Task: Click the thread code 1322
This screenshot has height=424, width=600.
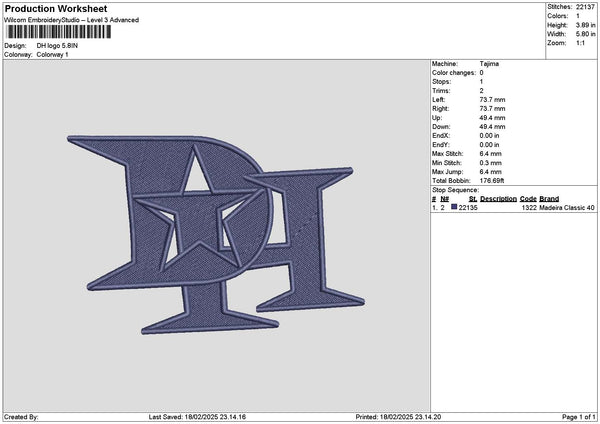Action: point(529,208)
